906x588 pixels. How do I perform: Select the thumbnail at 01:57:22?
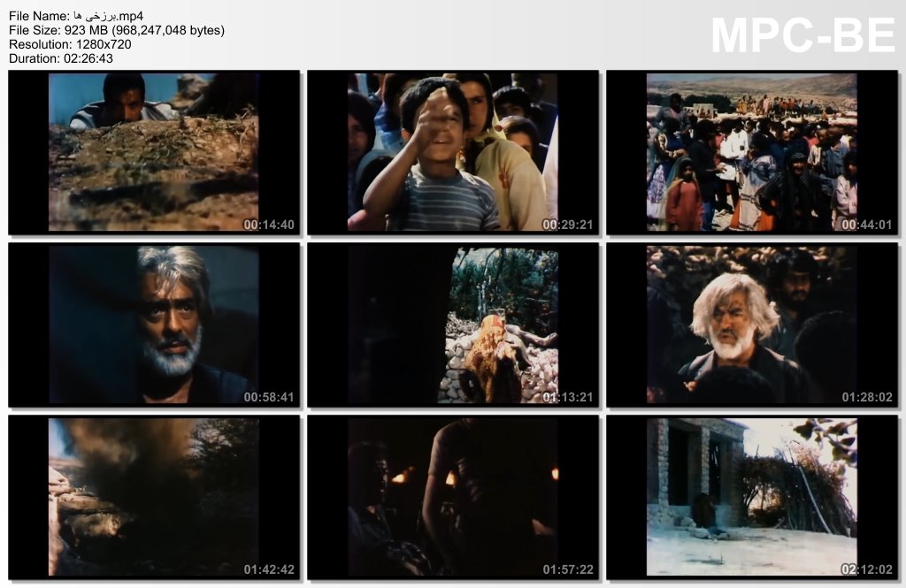tap(453, 497)
